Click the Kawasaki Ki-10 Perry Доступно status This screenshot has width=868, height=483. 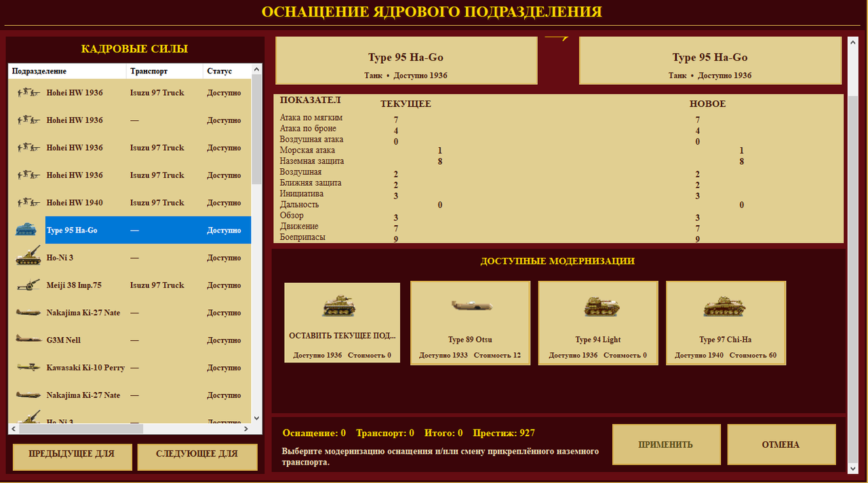coord(224,368)
